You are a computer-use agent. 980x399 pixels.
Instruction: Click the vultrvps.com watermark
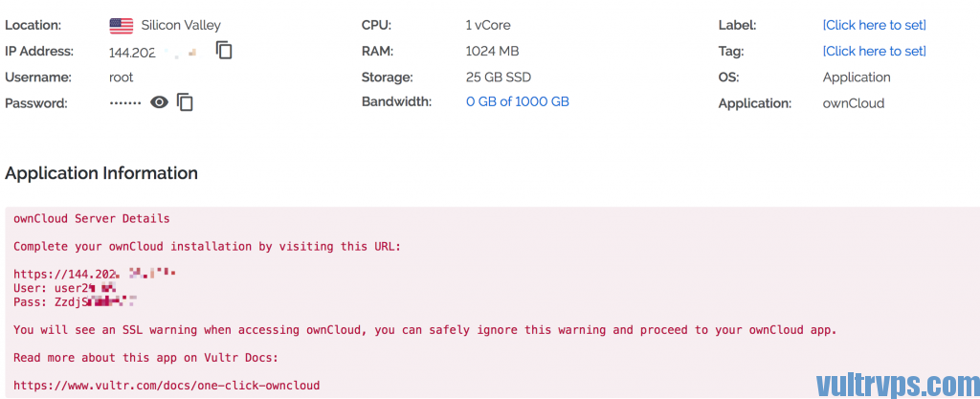(x=898, y=383)
